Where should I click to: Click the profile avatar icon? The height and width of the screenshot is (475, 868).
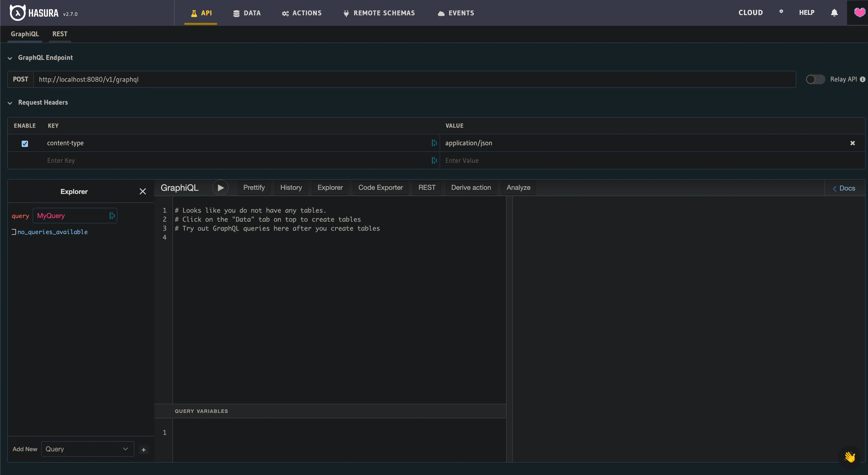tap(859, 12)
